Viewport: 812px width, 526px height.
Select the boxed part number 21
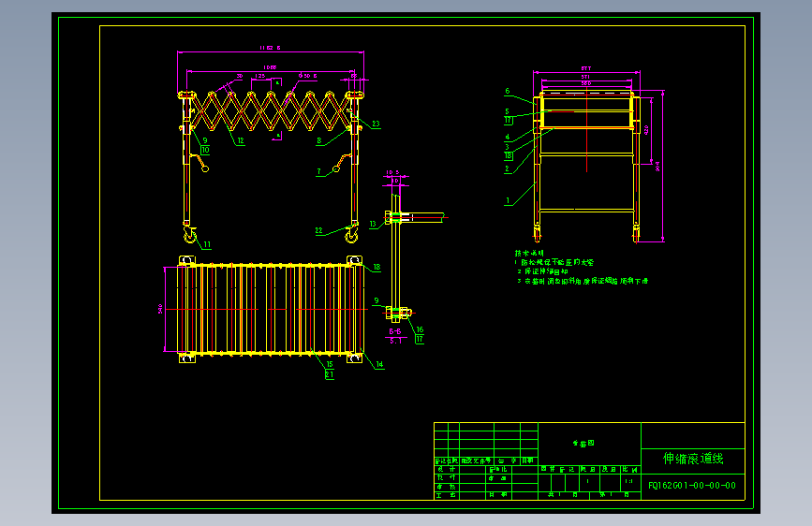pos(330,374)
